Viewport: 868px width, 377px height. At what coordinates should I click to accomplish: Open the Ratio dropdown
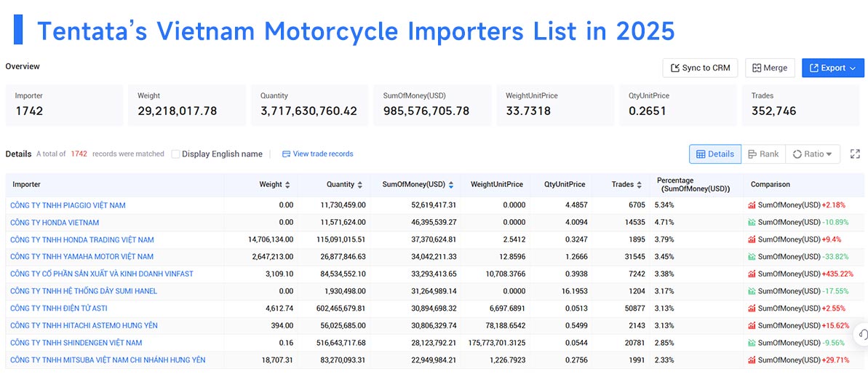coord(813,154)
